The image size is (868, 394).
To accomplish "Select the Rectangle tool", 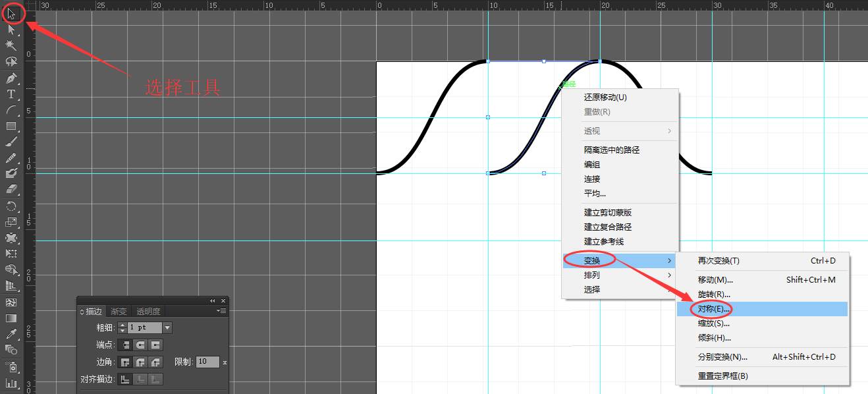I will click(x=11, y=126).
